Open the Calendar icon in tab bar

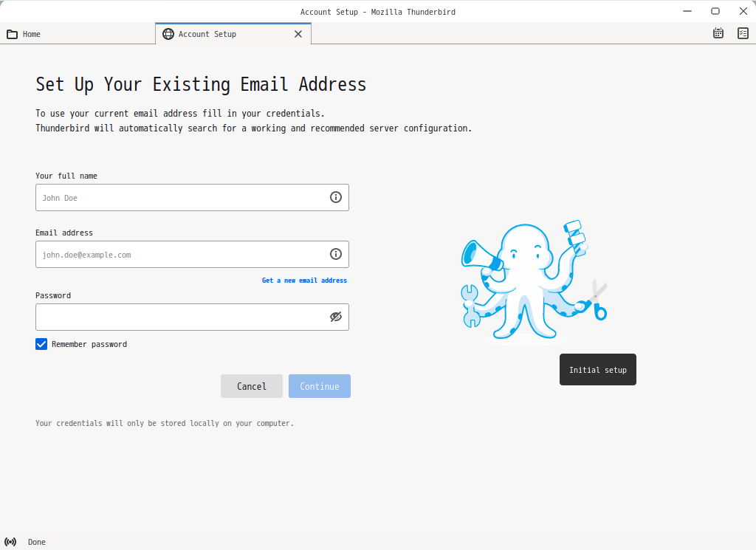pos(718,33)
